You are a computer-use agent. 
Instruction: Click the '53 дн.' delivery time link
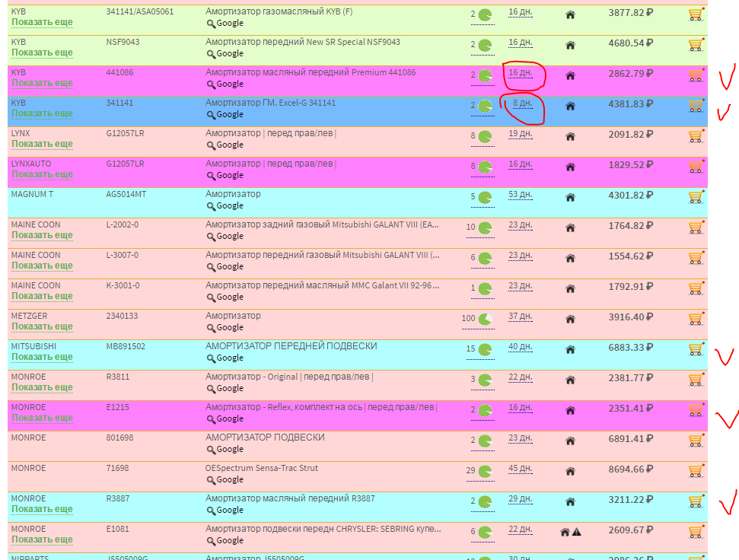(520, 195)
